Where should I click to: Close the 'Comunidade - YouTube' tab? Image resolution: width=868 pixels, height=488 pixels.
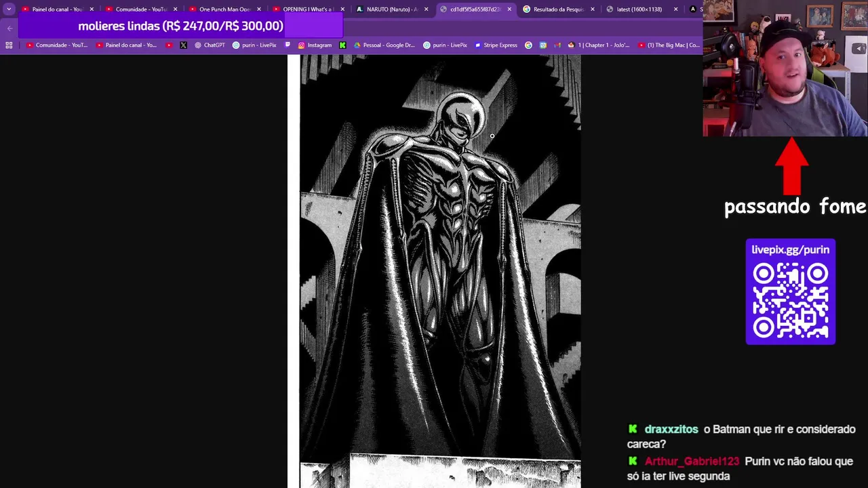point(175,9)
